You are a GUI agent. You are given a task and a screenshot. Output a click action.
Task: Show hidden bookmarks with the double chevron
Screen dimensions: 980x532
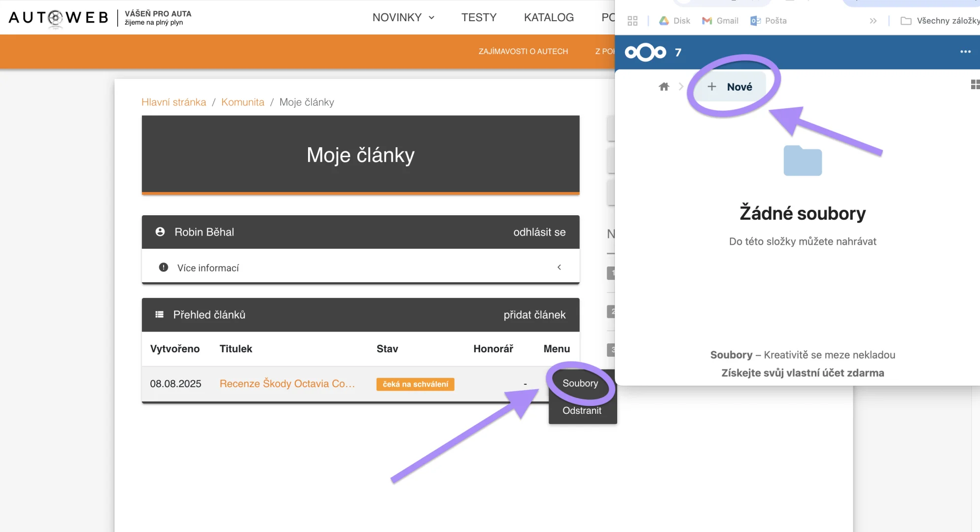click(x=873, y=21)
